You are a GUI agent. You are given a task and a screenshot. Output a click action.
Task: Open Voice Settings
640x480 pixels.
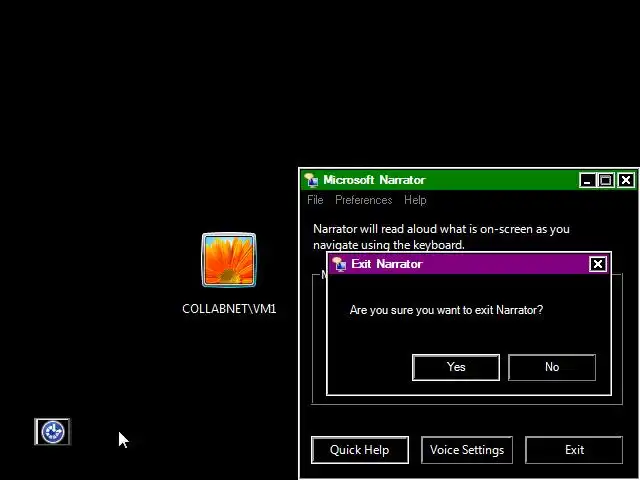click(x=467, y=450)
